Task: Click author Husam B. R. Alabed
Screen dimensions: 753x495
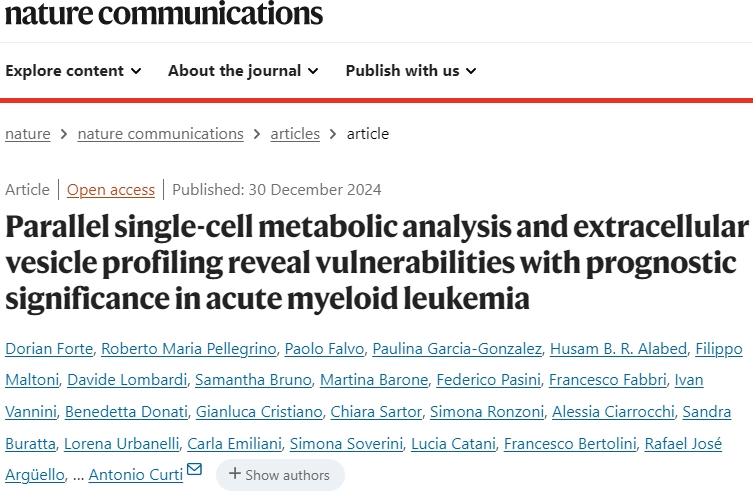Action: click(620, 348)
